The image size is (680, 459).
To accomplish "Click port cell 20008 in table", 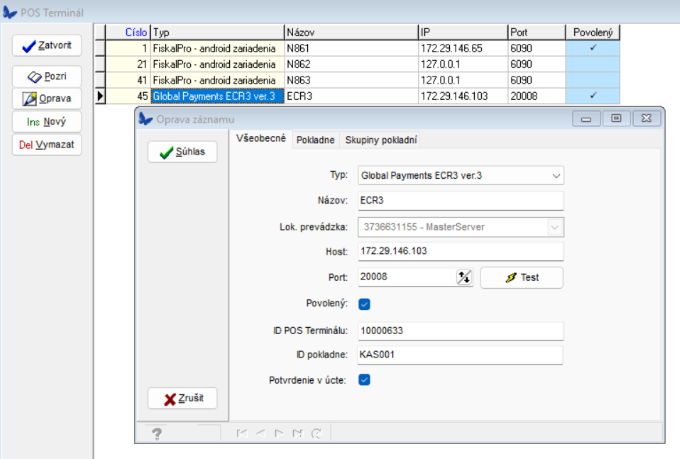I will [x=536, y=96].
